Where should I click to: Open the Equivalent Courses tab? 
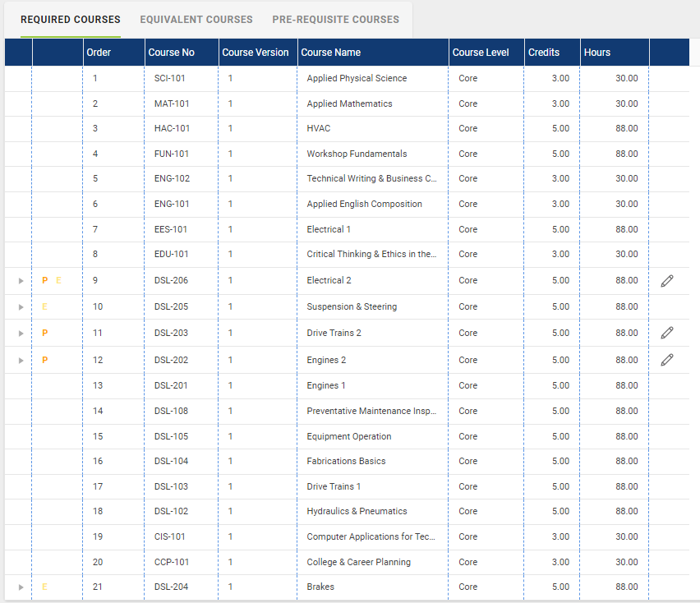coord(196,20)
